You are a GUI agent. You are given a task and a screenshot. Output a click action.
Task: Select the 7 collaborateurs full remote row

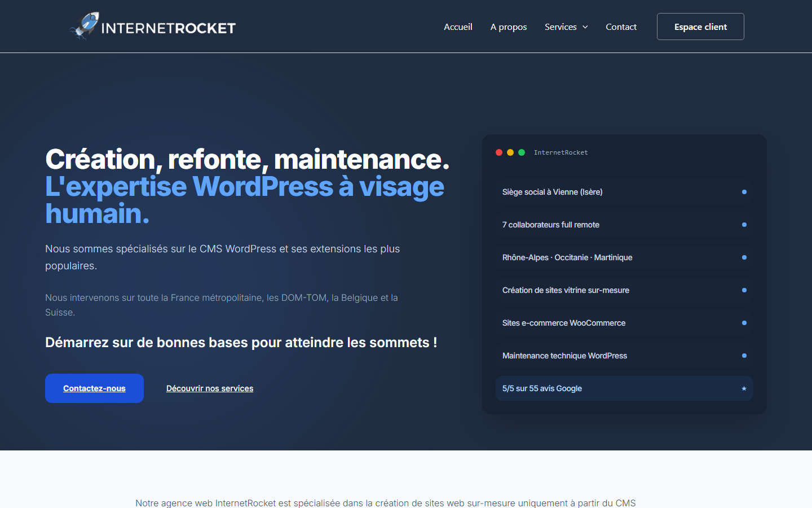tap(624, 225)
